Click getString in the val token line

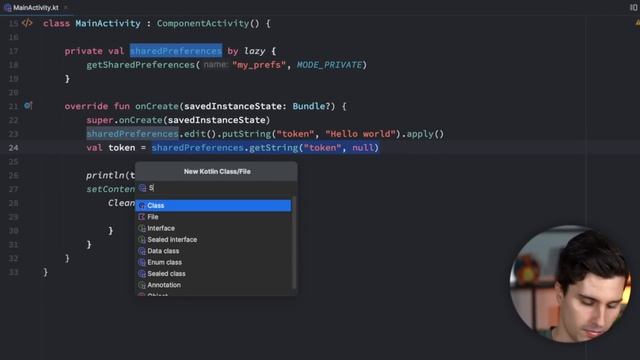273,148
